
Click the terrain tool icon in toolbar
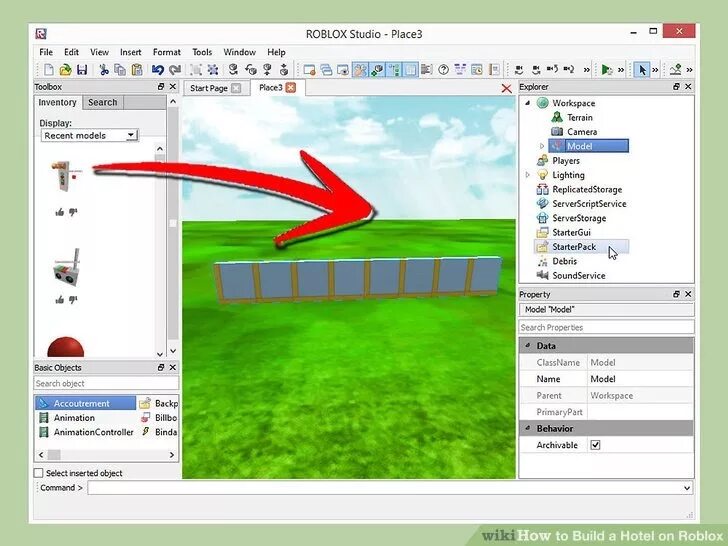point(676,70)
